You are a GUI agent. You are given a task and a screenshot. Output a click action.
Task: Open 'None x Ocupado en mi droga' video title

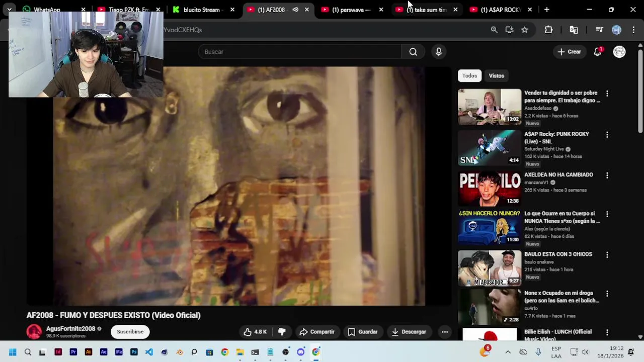click(x=561, y=297)
